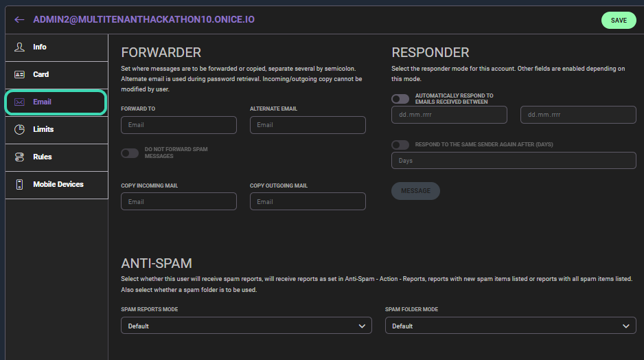Click the Forward To email field
Screen dimensions: 644x360
[x=179, y=125]
